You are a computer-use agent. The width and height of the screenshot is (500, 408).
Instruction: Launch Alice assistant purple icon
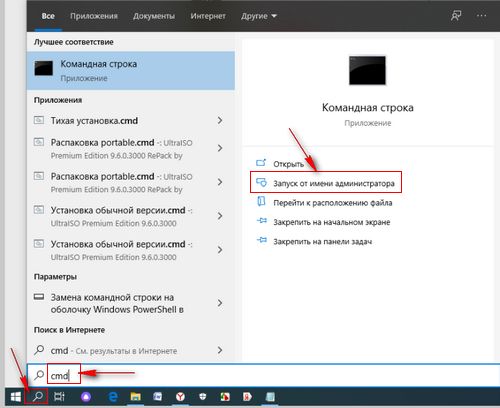coord(86,396)
